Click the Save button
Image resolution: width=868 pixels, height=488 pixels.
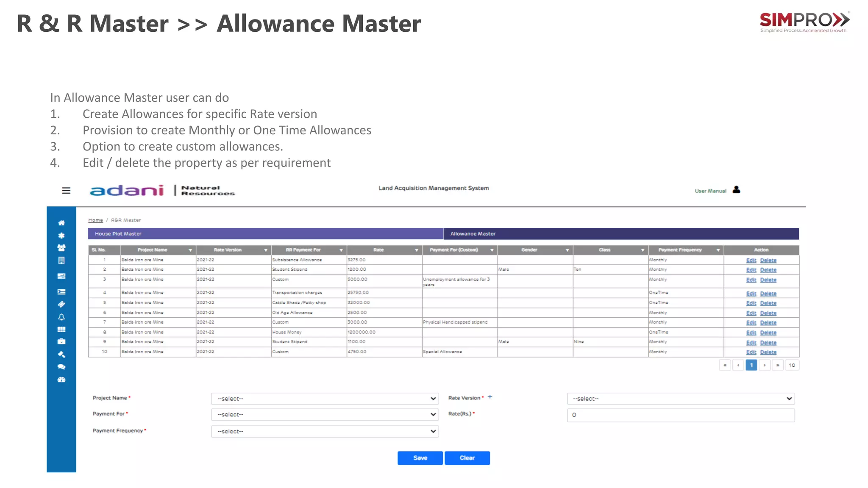[420, 458]
